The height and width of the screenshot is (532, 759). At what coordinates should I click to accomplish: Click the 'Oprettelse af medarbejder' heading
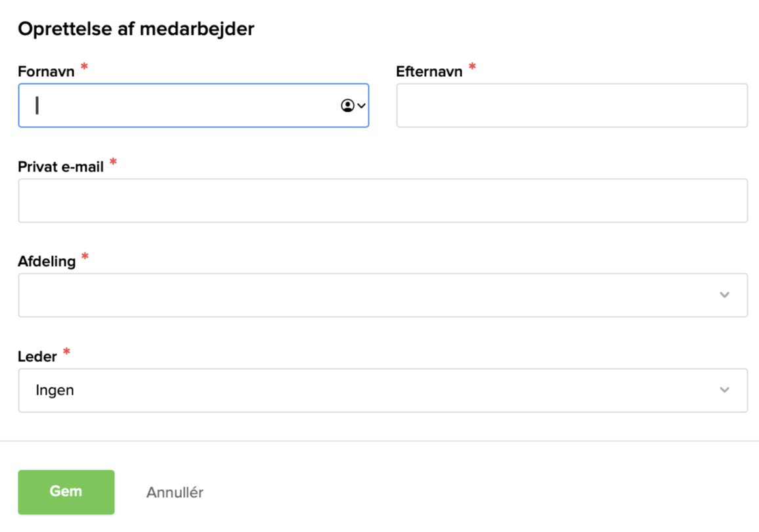point(135,29)
